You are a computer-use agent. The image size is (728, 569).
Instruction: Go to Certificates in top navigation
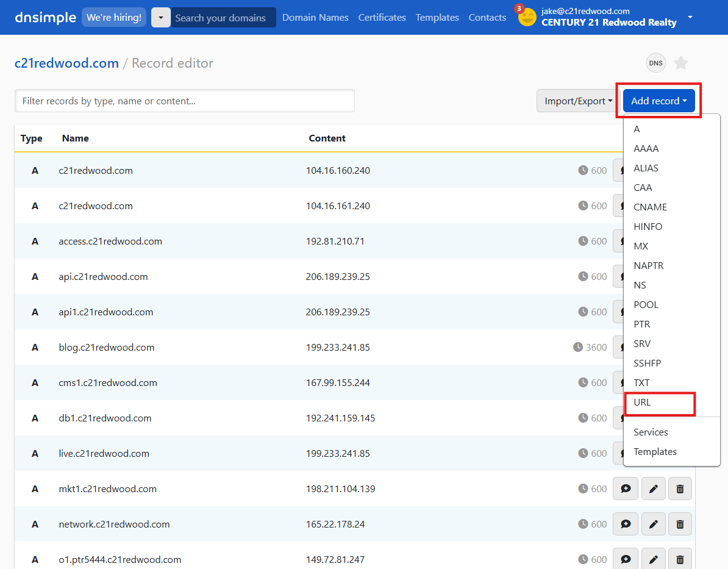[x=382, y=18]
